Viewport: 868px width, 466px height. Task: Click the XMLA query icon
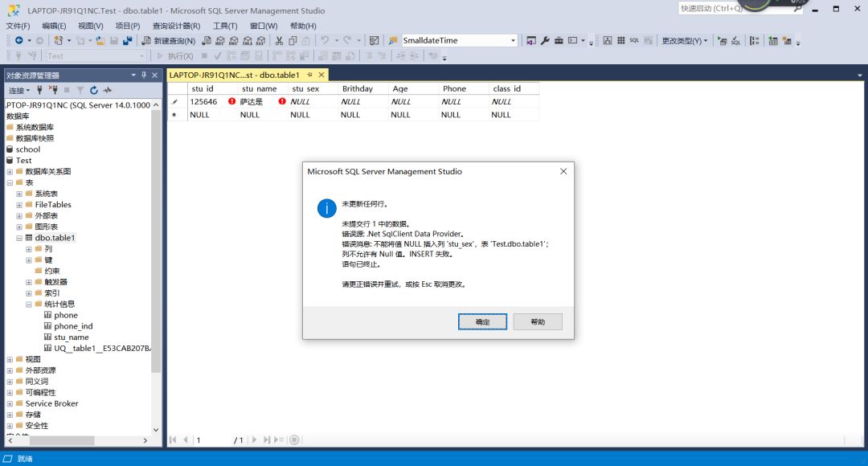[x=248, y=40]
